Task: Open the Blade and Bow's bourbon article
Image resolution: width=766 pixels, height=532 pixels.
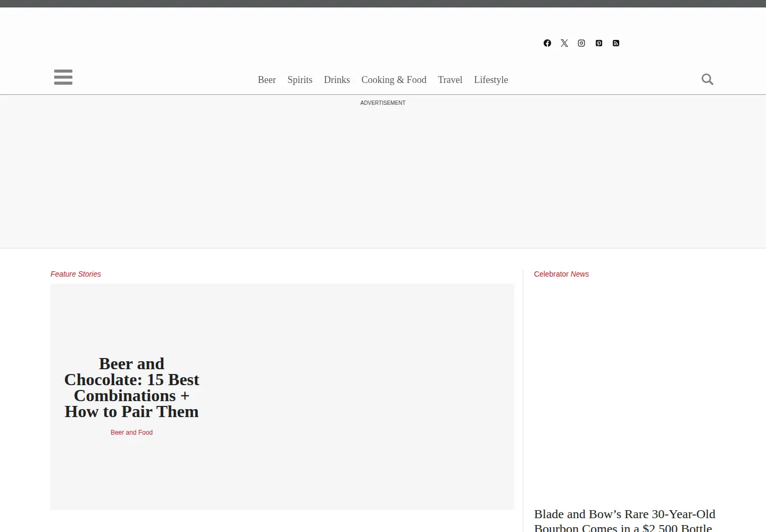Action: (625, 520)
